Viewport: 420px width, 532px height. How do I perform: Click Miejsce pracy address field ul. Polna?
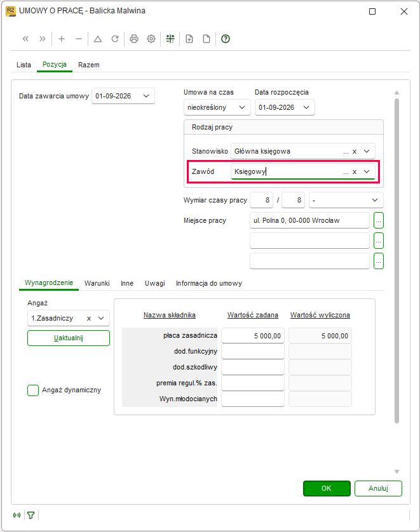(x=309, y=220)
